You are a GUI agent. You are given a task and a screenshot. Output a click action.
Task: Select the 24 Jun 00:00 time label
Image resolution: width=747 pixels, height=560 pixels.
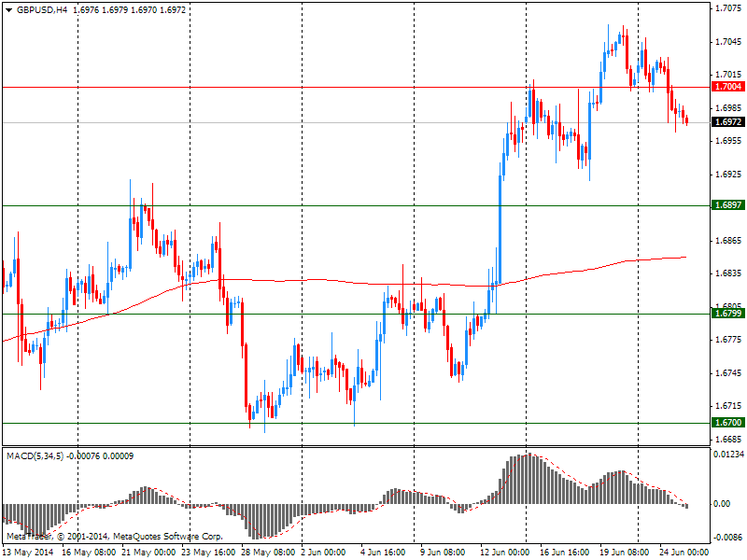coord(684,553)
